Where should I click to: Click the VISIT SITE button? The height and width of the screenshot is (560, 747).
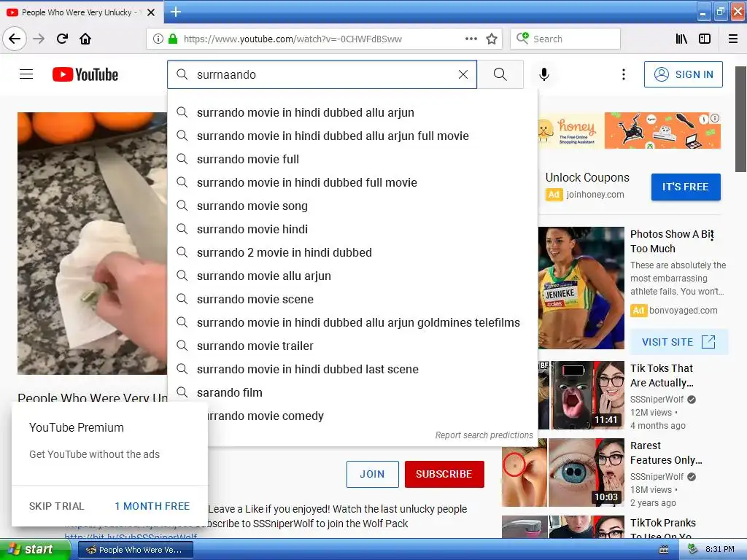pyautogui.click(x=678, y=342)
